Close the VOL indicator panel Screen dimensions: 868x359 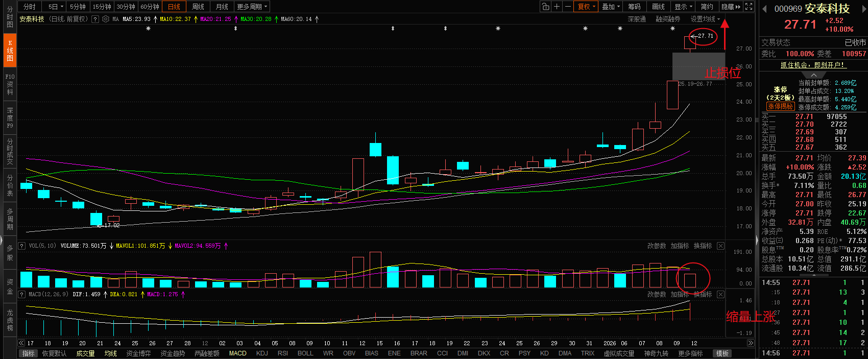(720, 246)
